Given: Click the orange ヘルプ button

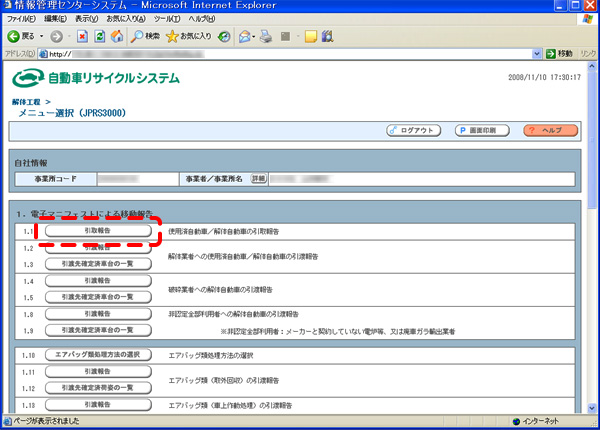Looking at the screenshot, I should coord(551,130).
